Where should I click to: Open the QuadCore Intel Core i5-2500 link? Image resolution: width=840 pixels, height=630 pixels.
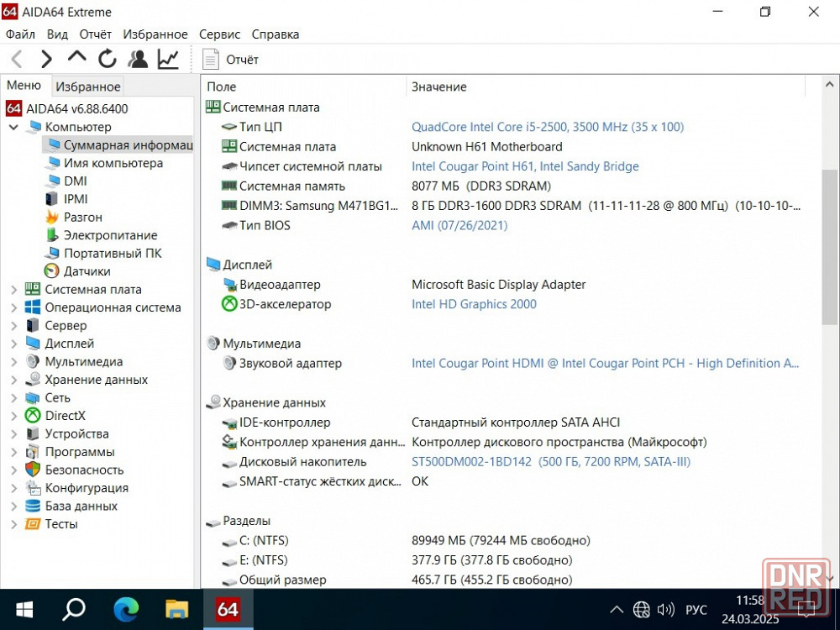point(548,127)
